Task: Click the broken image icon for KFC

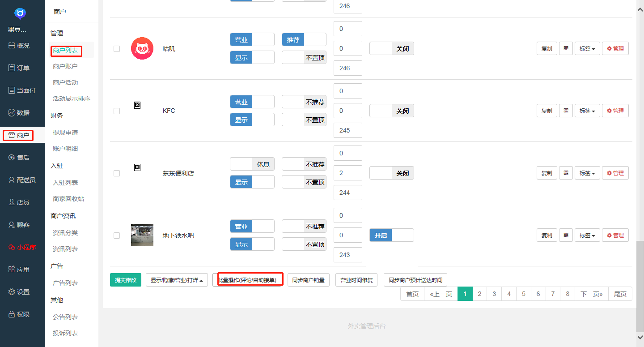Action: (137, 105)
